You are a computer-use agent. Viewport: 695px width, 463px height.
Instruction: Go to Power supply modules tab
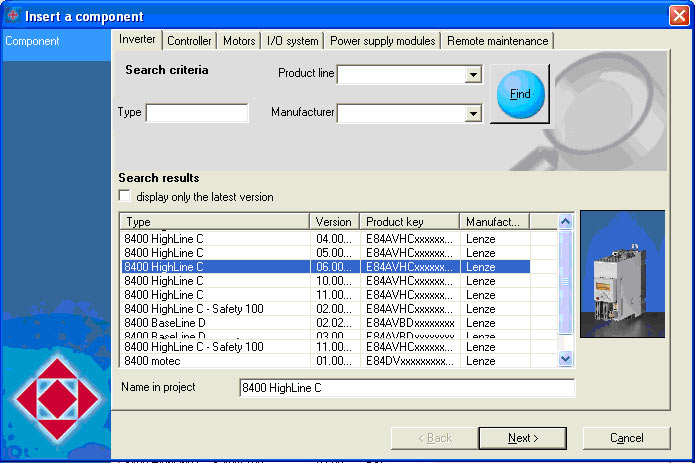383,41
